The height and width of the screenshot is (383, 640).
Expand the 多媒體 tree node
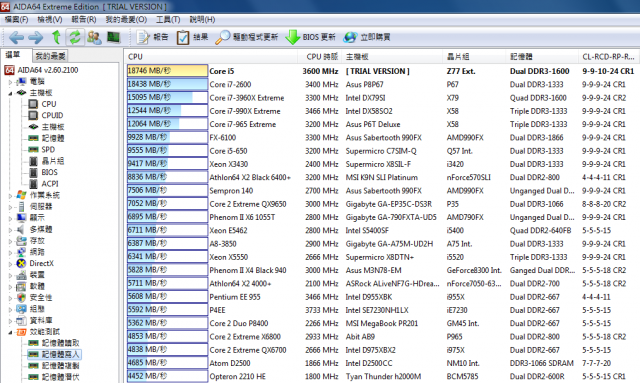pos(11,229)
